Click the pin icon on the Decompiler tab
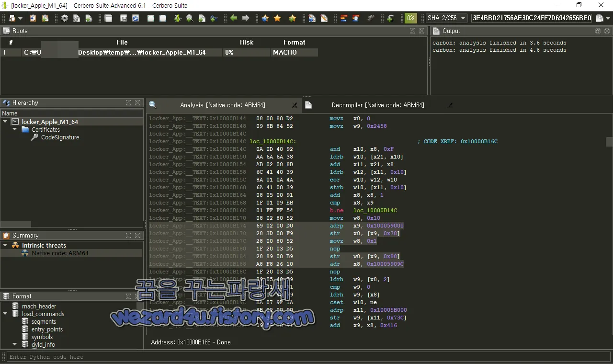Image resolution: width=613 pixels, height=364 pixels. pyautogui.click(x=450, y=105)
